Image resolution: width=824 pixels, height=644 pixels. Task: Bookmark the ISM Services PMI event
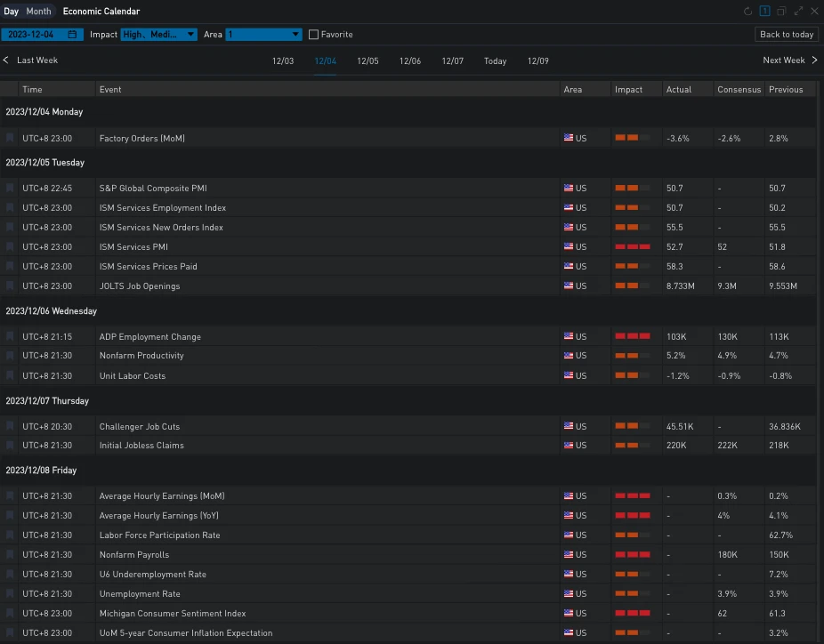click(11, 247)
